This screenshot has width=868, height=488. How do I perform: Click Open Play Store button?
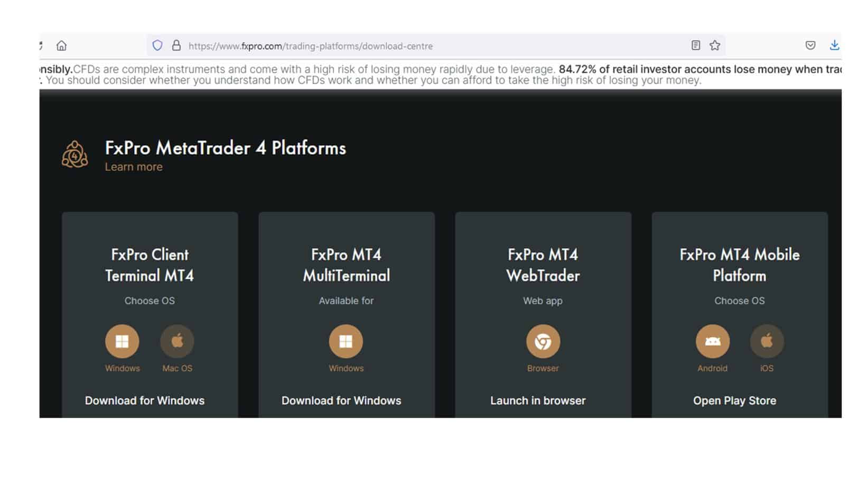coord(735,401)
